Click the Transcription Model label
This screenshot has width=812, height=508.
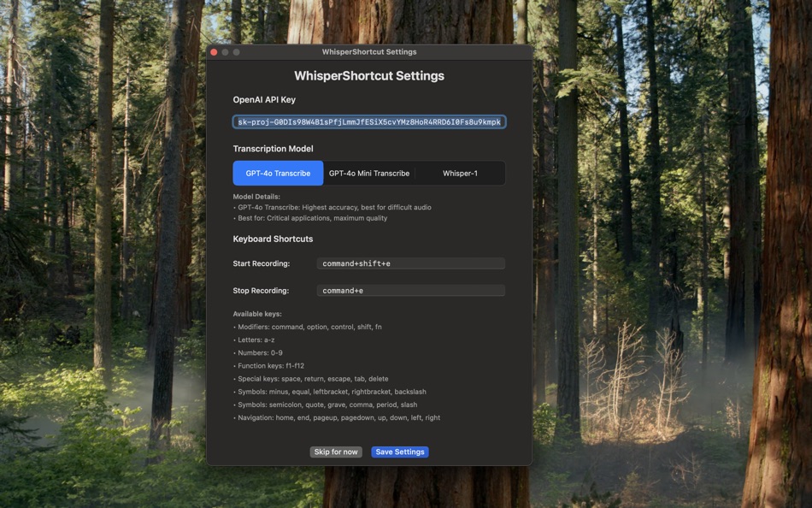[x=273, y=149]
